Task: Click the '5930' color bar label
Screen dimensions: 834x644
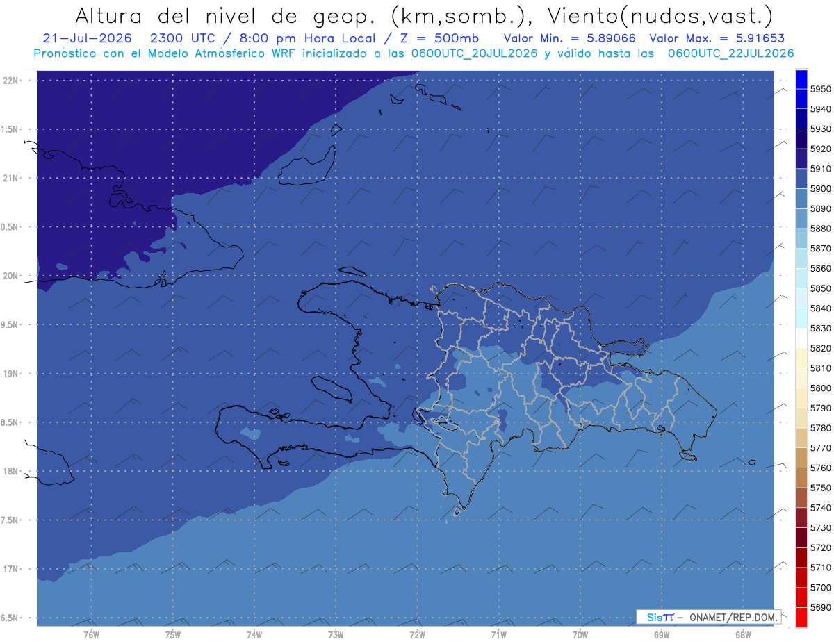Action: (x=820, y=129)
